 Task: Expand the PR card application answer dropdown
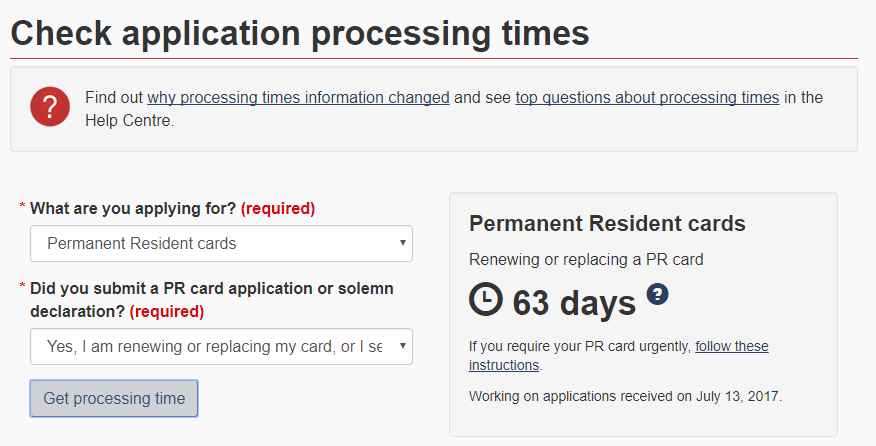coord(220,346)
